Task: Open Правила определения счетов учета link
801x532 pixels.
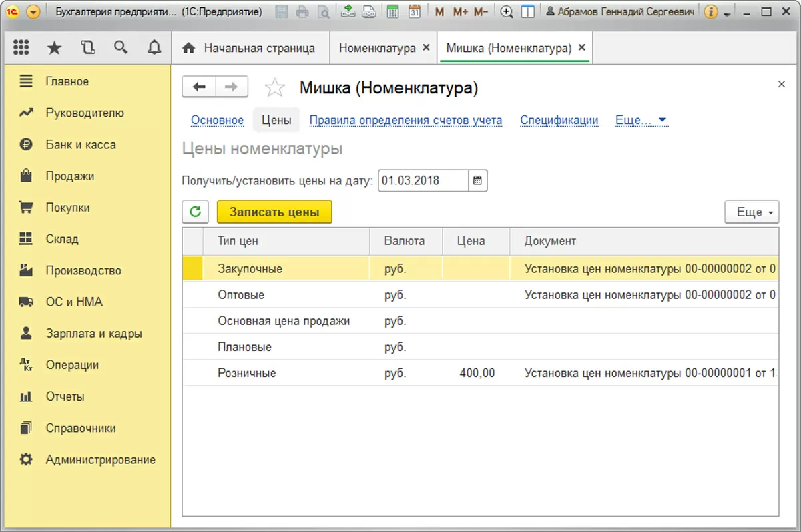Action: 405,121
